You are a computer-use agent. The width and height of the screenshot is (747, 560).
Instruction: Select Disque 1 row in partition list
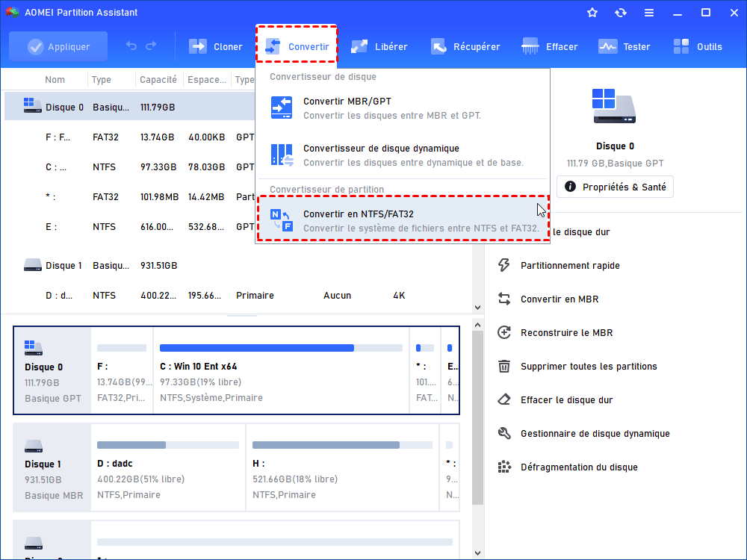[x=238, y=266]
